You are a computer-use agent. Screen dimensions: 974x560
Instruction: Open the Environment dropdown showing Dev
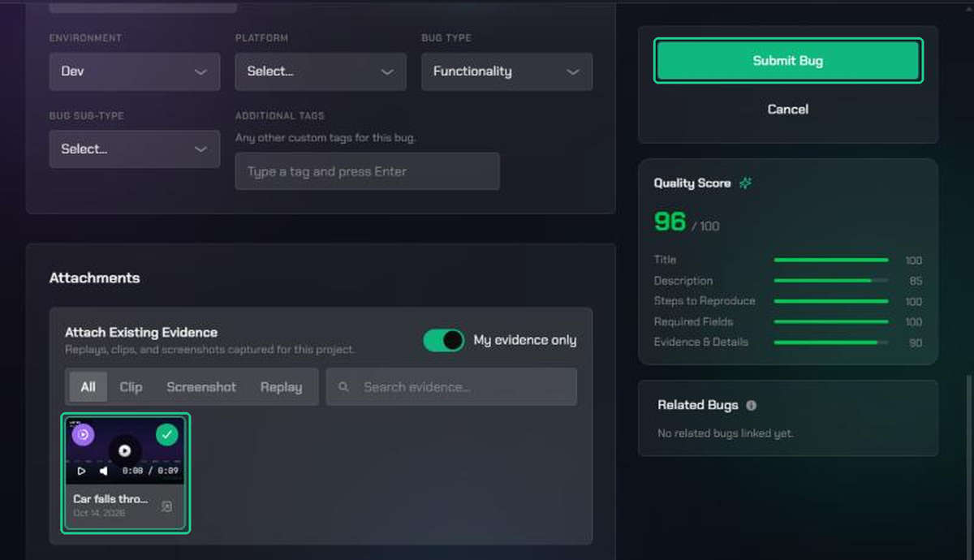pos(134,71)
